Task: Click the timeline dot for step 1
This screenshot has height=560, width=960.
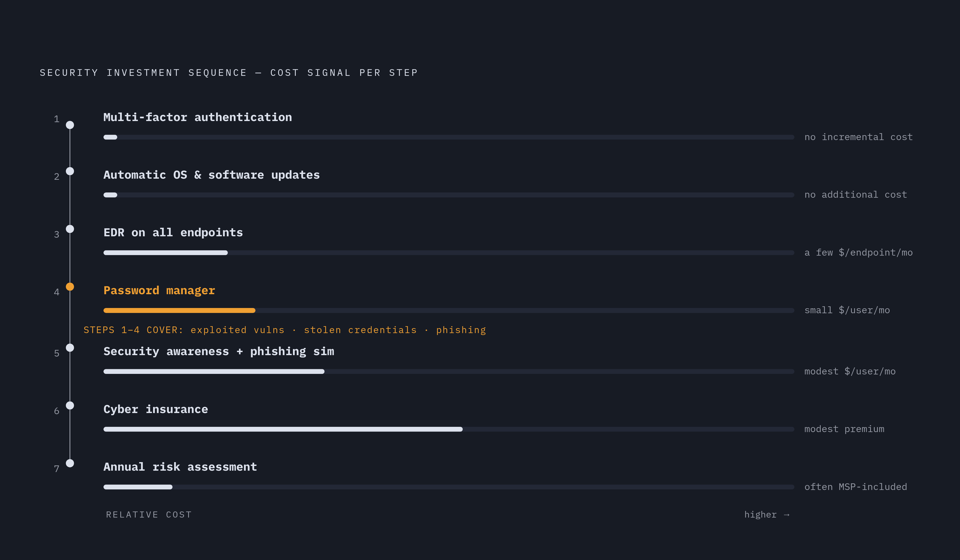Action: (70, 125)
